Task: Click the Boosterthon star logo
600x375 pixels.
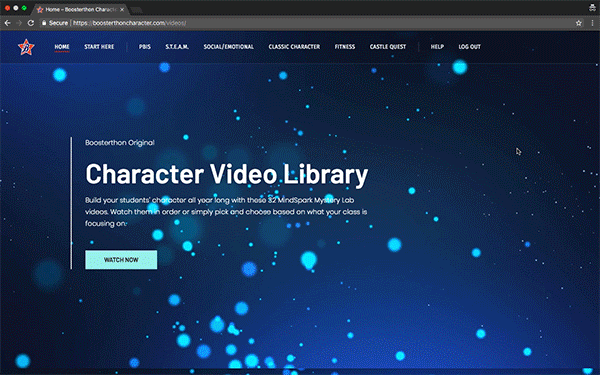Action: pyautogui.click(x=26, y=47)
